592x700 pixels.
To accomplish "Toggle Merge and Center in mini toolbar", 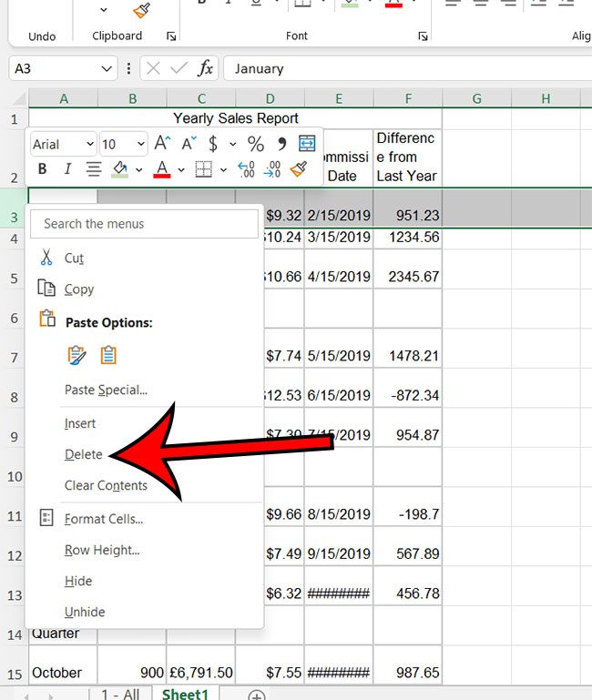I will pyautogui.click(x=307, y=144).
